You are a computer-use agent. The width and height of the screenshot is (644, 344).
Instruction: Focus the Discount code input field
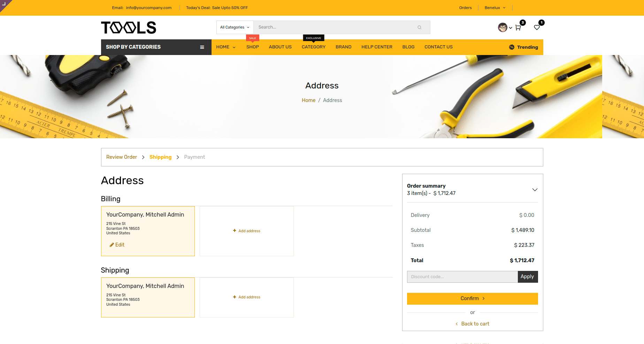click(x=462, y=276)
